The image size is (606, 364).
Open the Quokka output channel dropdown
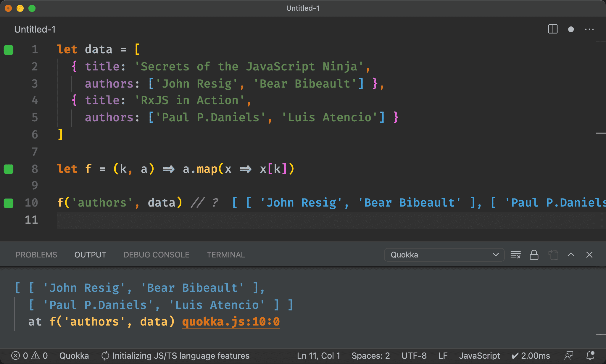click(444, 255)
